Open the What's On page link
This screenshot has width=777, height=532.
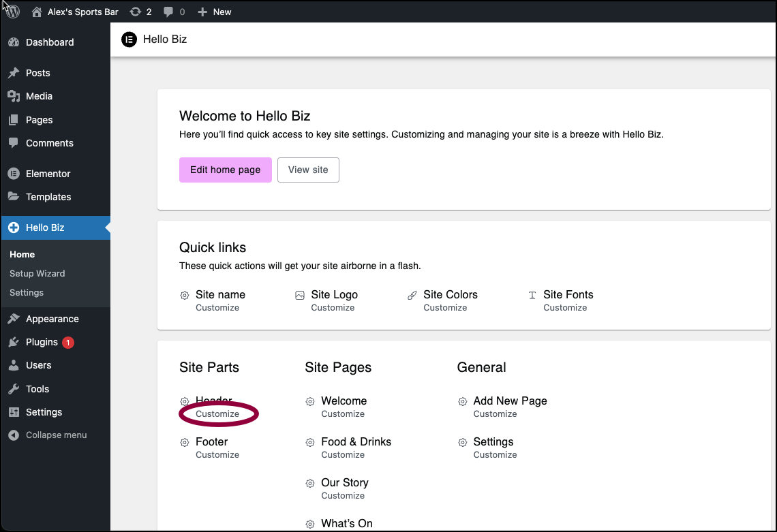click(x=347, y=524)
